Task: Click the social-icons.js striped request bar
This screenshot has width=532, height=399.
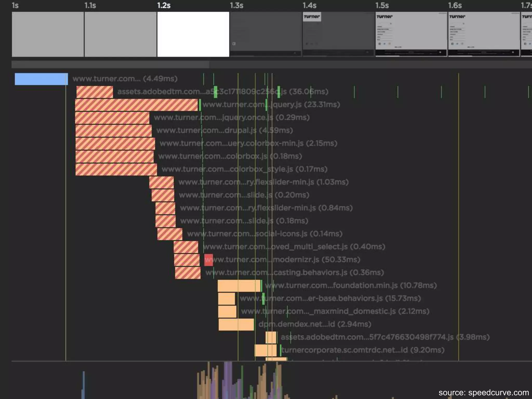Action: click(170, 234)
